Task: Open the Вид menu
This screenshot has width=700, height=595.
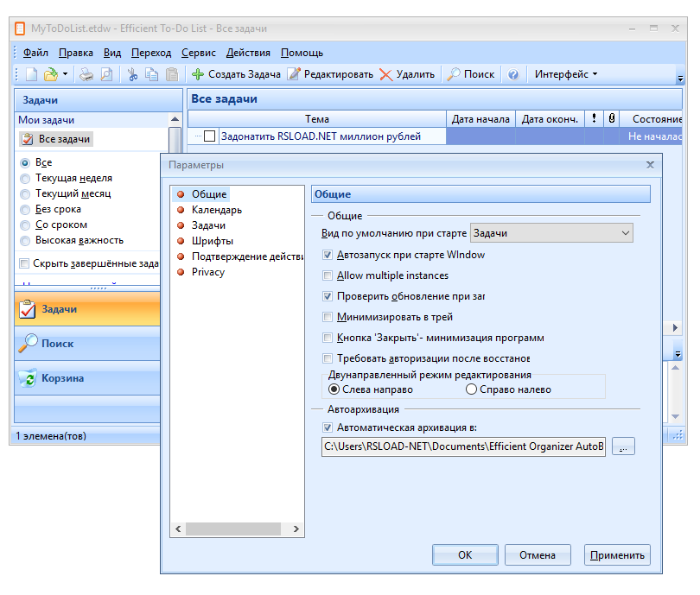Action: point(112,53)
